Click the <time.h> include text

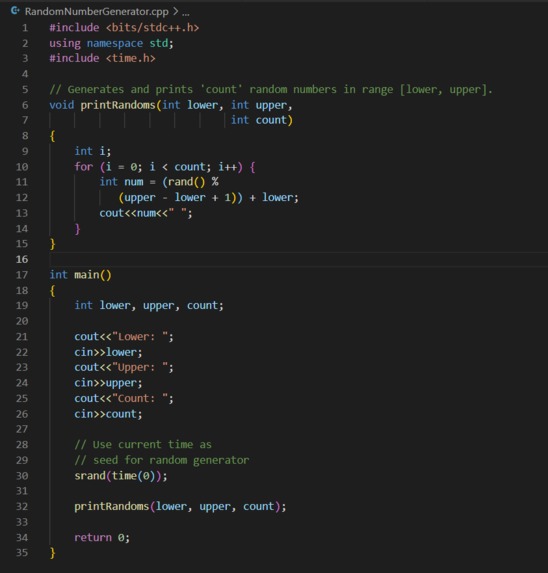131,58
